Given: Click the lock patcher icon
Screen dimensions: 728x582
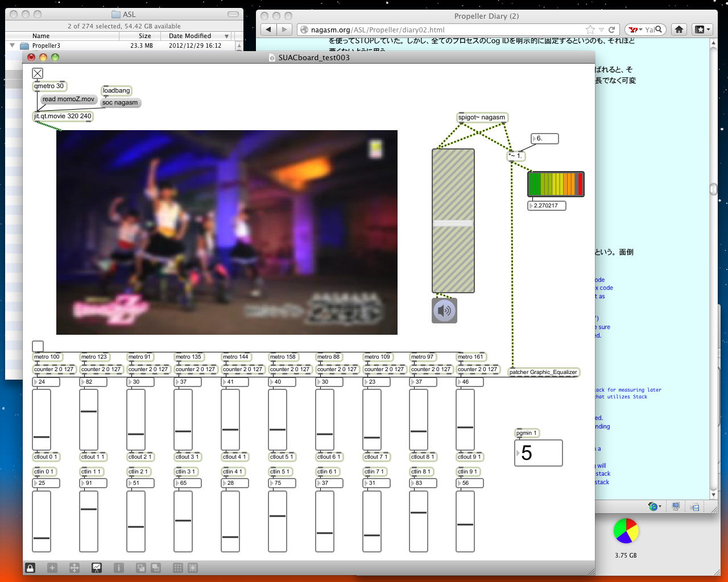Looking at the screenshot, I should pos(30,567).
